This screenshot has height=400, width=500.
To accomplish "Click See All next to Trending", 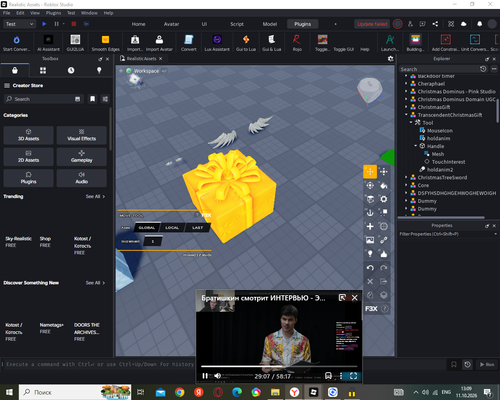I will coord(95,196).
